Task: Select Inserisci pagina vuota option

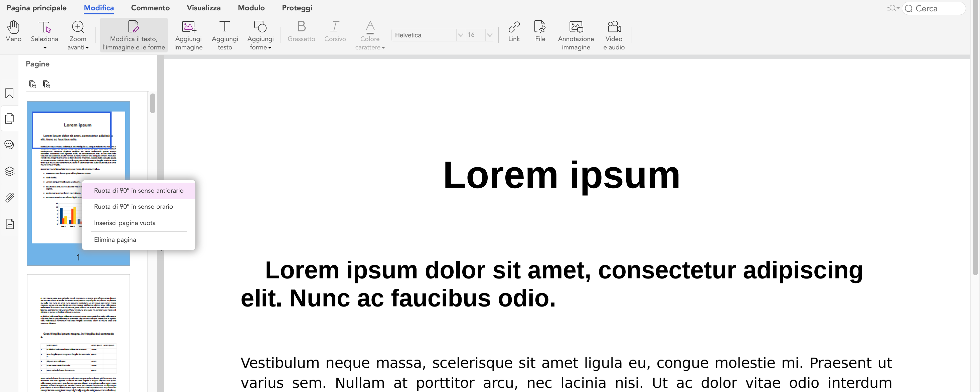Action: point(125,223)
